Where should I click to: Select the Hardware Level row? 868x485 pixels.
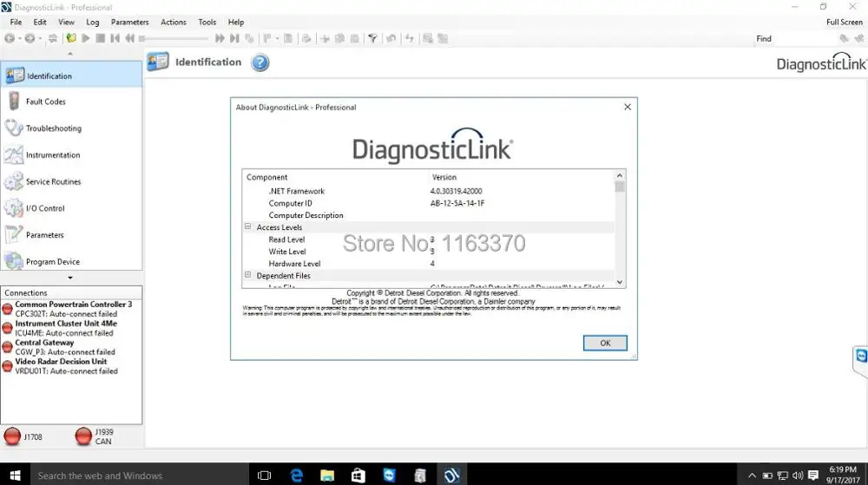(x=429, y=263)
